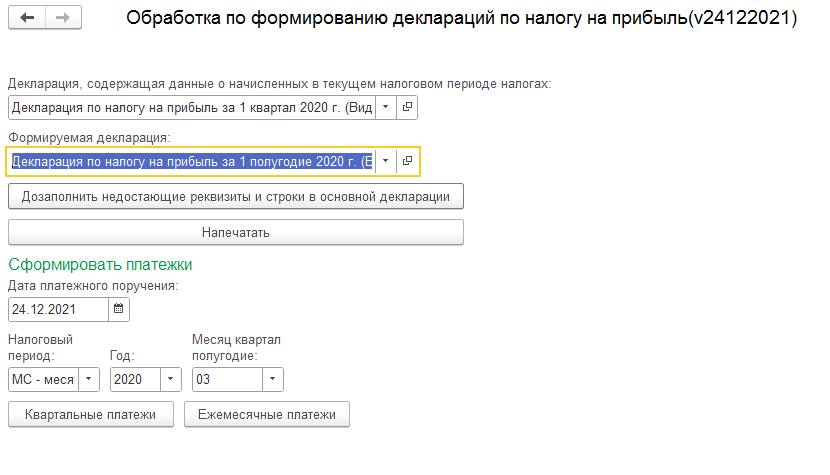830x475 pixels.
Task: Expand the 1 квартал 2020 declaration dropdown
Action: (x=386, y=108)
